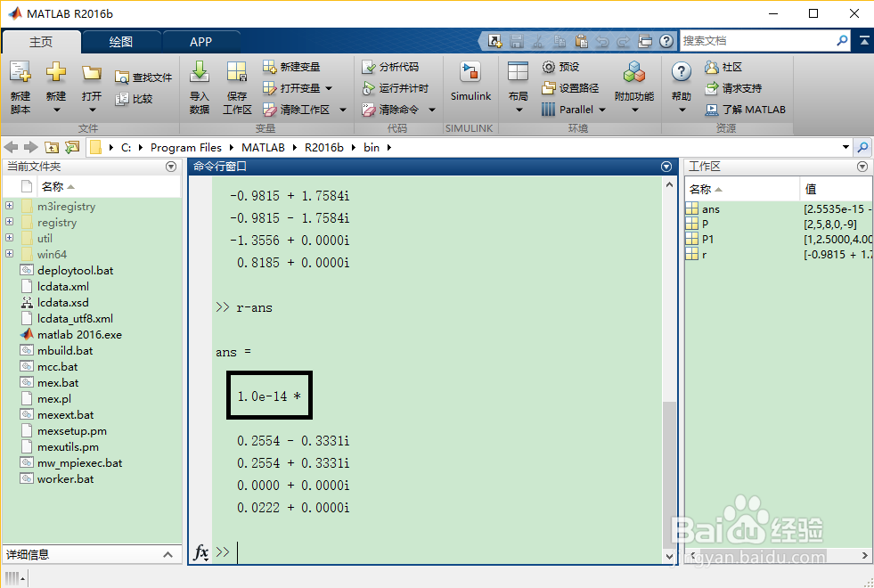Select 查找文件 to find files
This screenshot has height=588, width=874.
coord(143,78)
